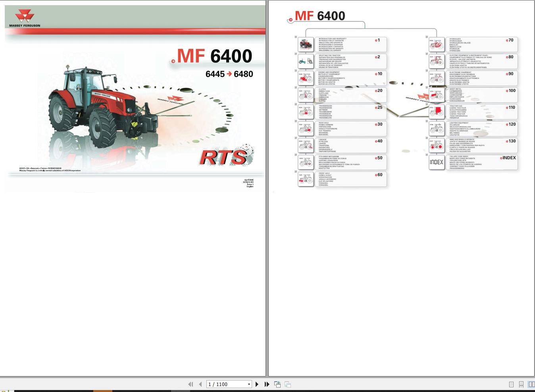Open the Tractor Cab section icon

437,112
